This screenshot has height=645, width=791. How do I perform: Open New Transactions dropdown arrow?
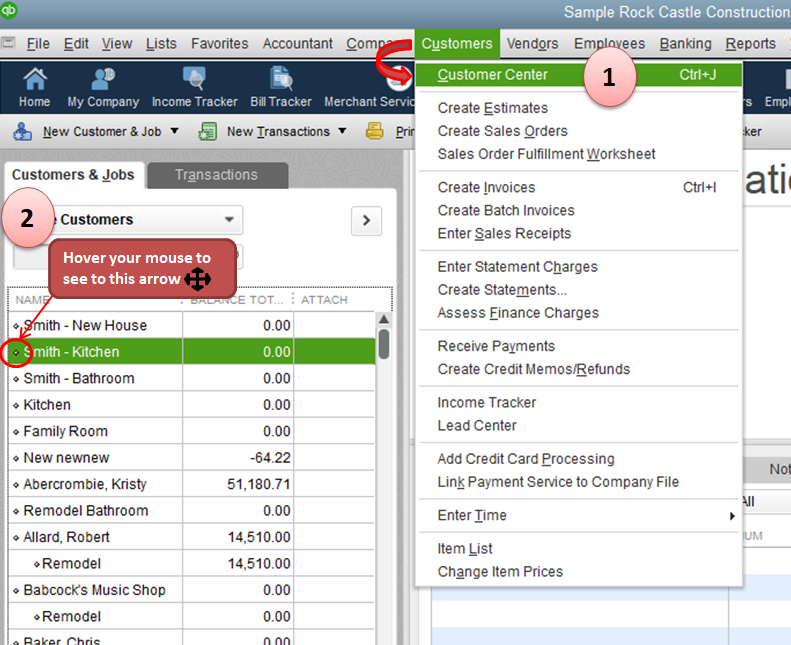tap(342, 131)
